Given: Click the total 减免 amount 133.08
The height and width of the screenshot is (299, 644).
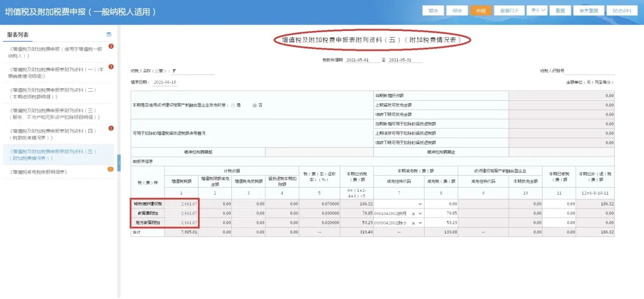Looking at the screenshot, I should pos(441,232).
